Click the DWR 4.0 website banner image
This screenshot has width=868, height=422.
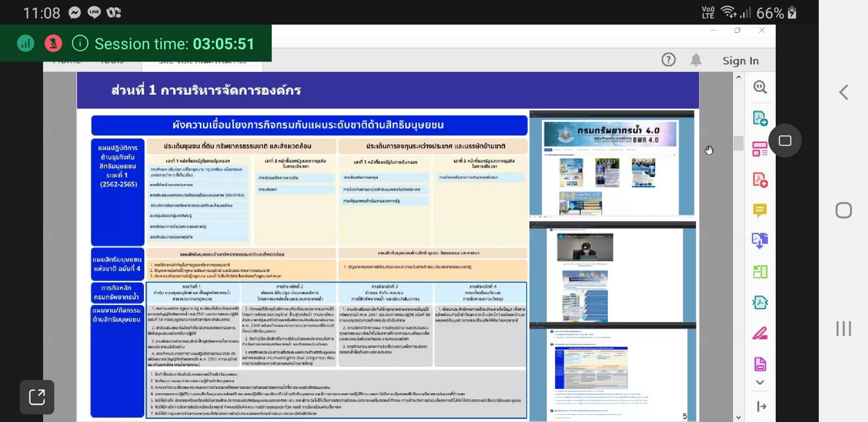click(x=611, y=133)
